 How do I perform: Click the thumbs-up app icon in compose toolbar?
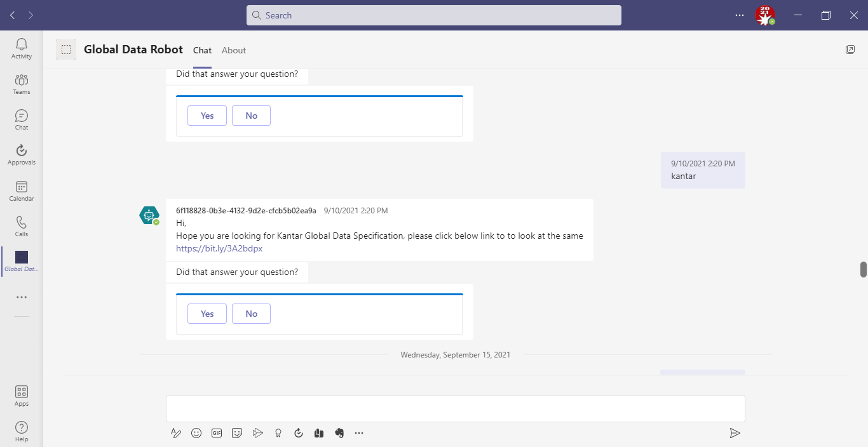coord(319,433)
